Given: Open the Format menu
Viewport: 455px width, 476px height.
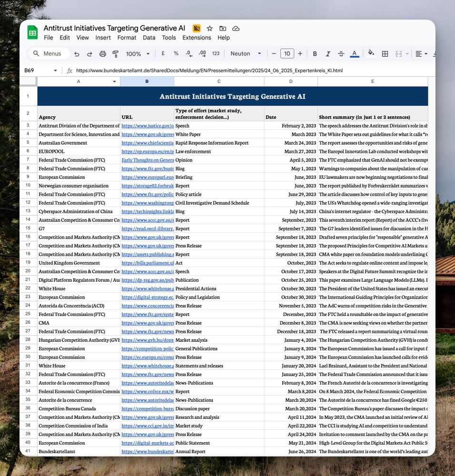Looking at the screenshot, I should [x=127, y=38].
